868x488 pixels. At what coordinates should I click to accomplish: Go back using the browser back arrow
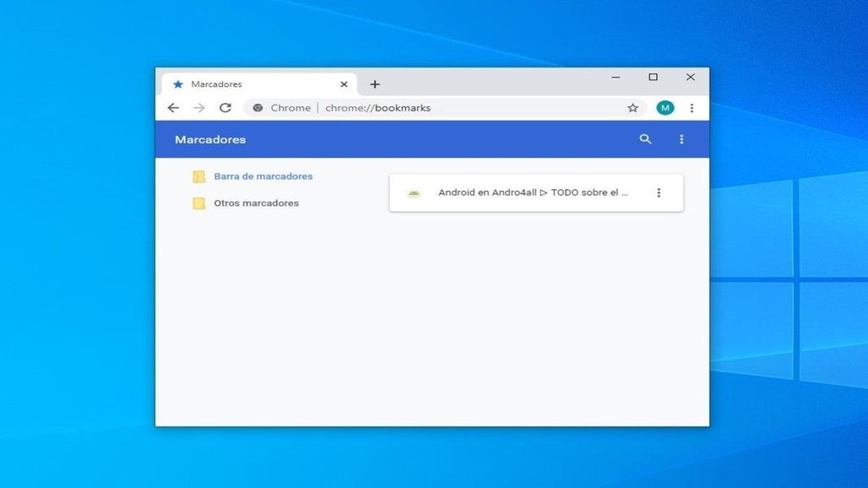click(173, 108)
